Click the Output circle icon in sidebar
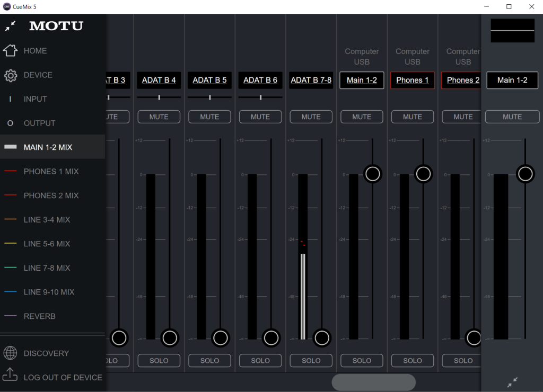543x392 pixels. (10, 123)
